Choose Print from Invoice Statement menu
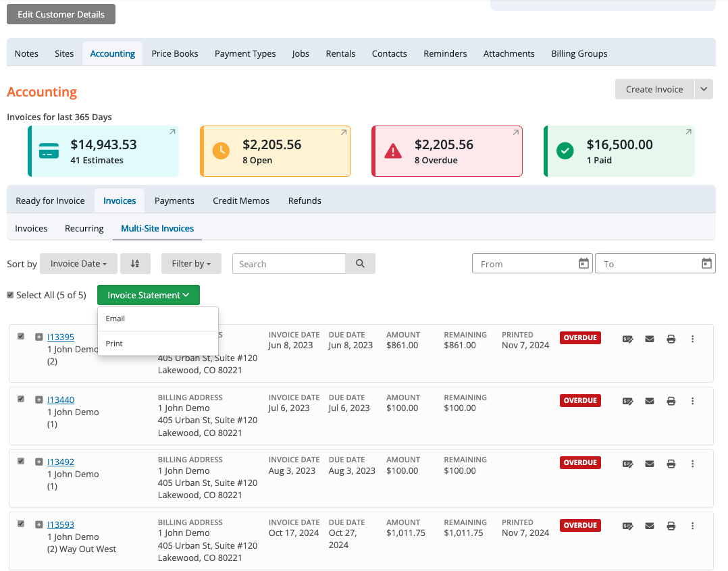The width and height of the screenshot is (728, 571). (x=158, y=344)
